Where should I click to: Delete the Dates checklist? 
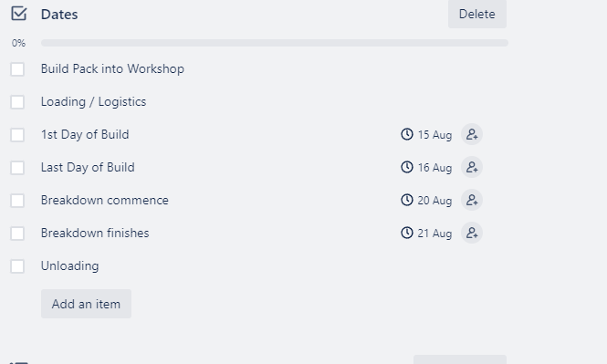476,14
